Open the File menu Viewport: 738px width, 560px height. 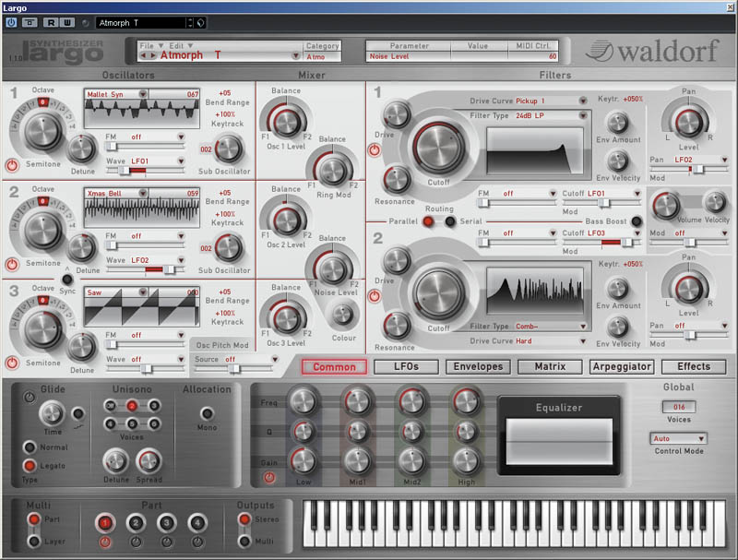point(148,44)
